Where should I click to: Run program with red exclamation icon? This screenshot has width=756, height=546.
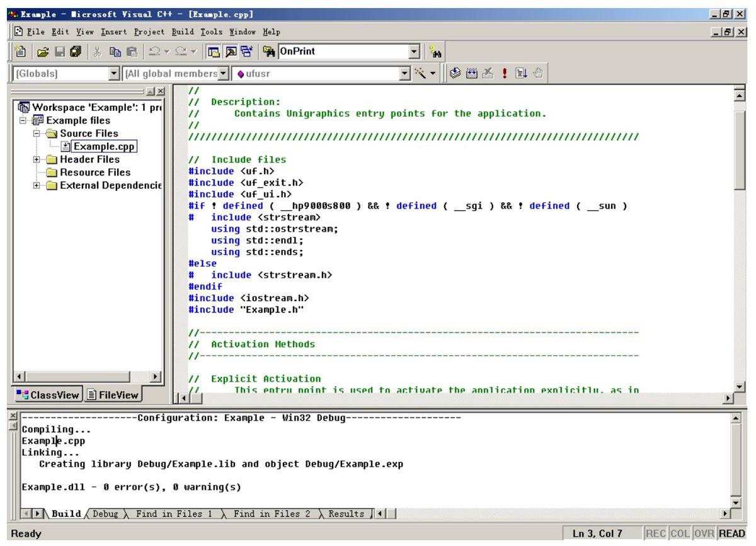click(x=504, y=74)
